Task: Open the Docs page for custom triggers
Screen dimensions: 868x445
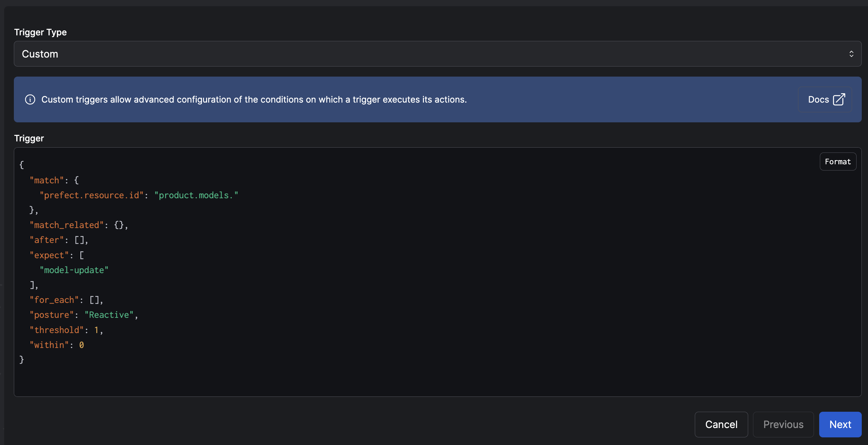Action: coord(825,99)
